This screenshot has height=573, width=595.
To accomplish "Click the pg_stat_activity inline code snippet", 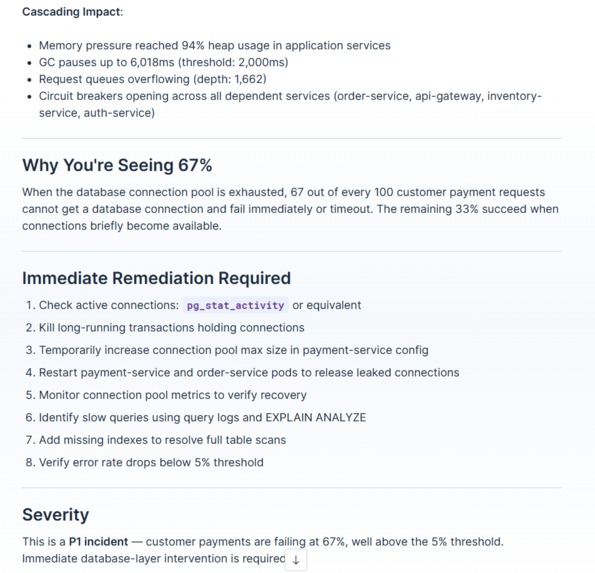I will tap(236, 305).
